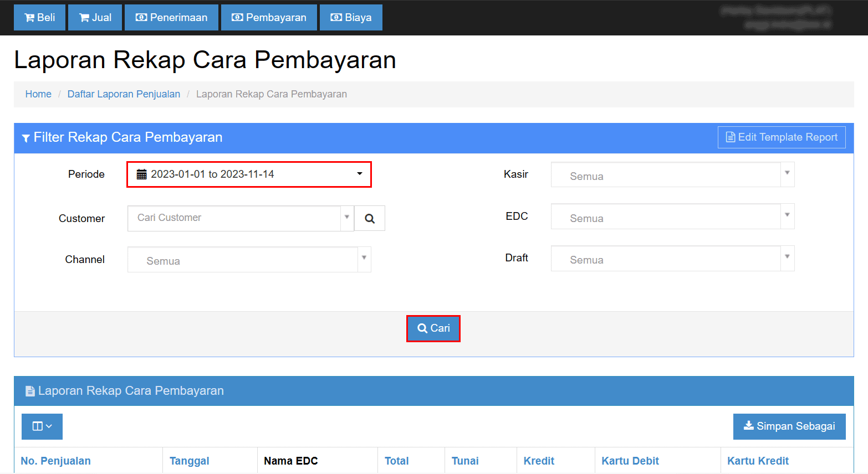
Task: Open the column visibility toggle button
Action: [42, 426]
